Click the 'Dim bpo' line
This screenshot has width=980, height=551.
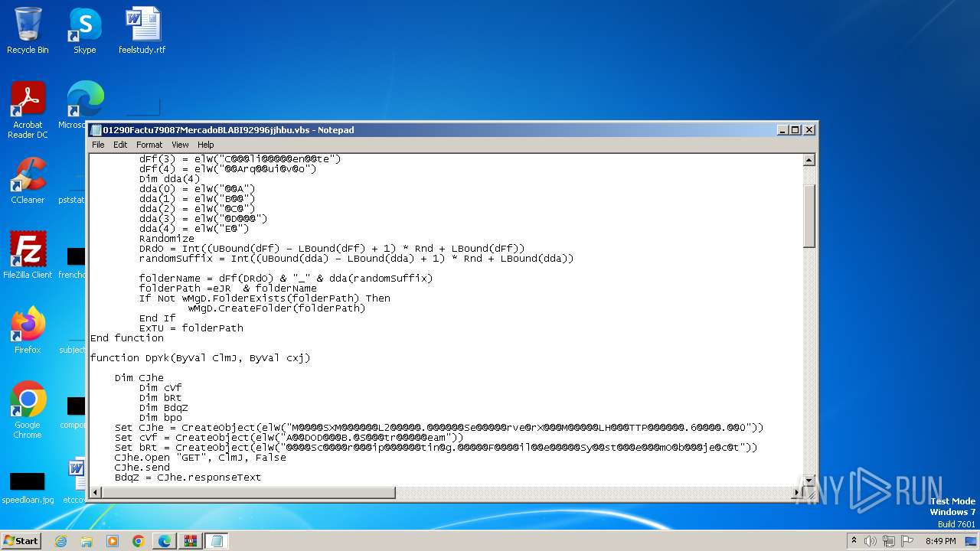coord(160,418)
